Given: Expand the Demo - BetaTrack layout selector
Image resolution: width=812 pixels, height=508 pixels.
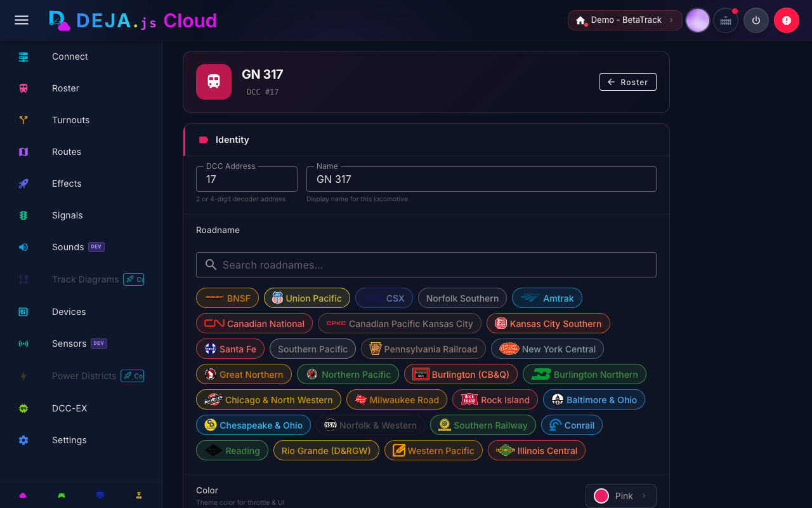Looking at the screenshot, I should (x=625, y=20).
